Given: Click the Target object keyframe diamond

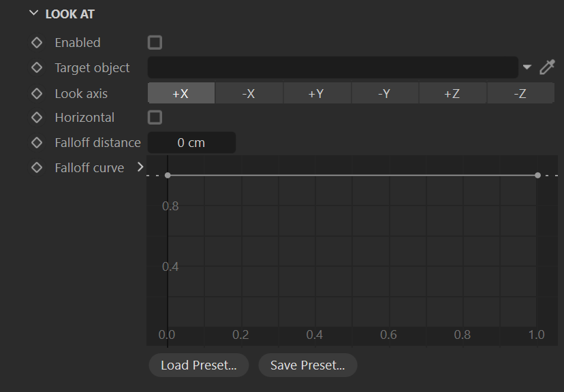Looking at the screenshot, I should coord(37,67).
